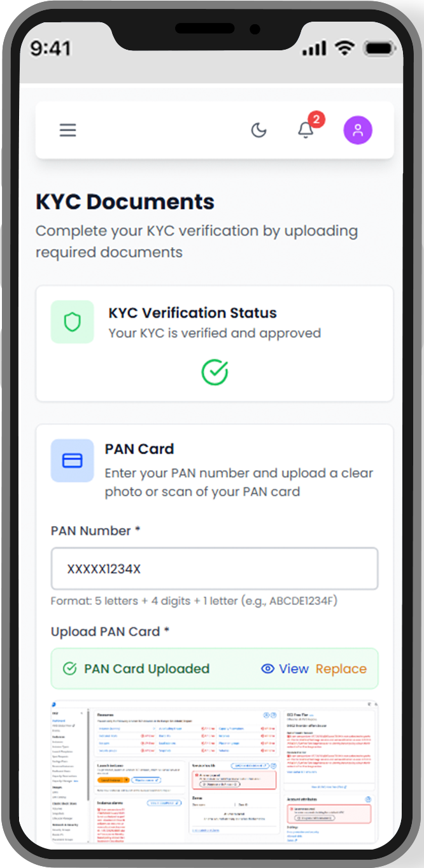Open the hamburger navigation menu
Image resolution: width=424 pixels, height=868 pixels.
click(67, 130)
